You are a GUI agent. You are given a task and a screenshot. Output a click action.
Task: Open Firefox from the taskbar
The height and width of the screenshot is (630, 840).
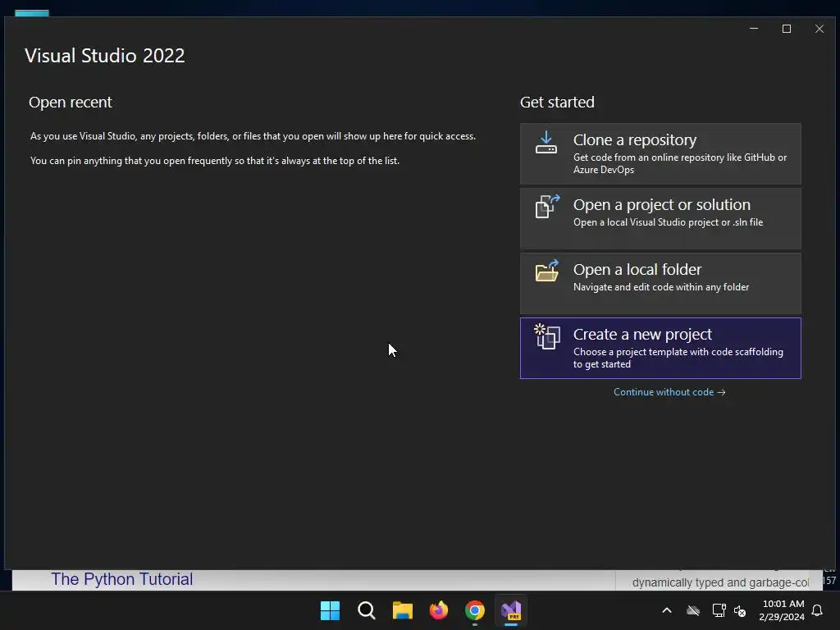click(439, 610)
